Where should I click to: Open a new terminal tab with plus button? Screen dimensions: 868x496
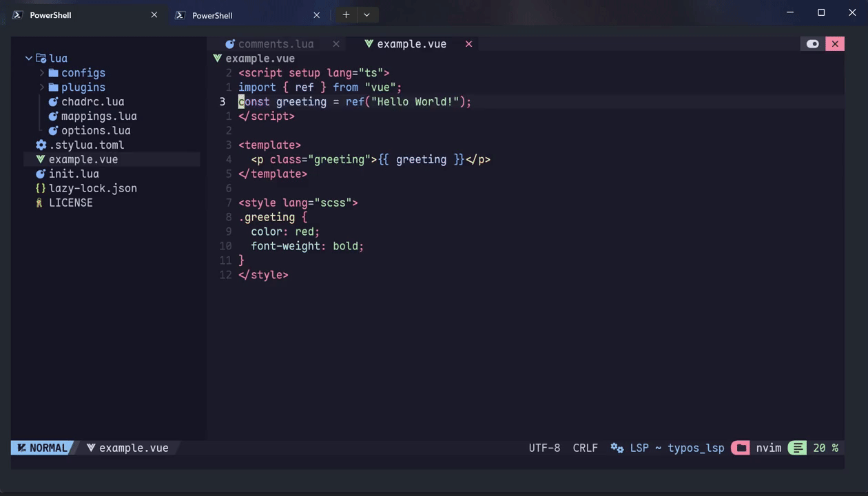point(346,14)
